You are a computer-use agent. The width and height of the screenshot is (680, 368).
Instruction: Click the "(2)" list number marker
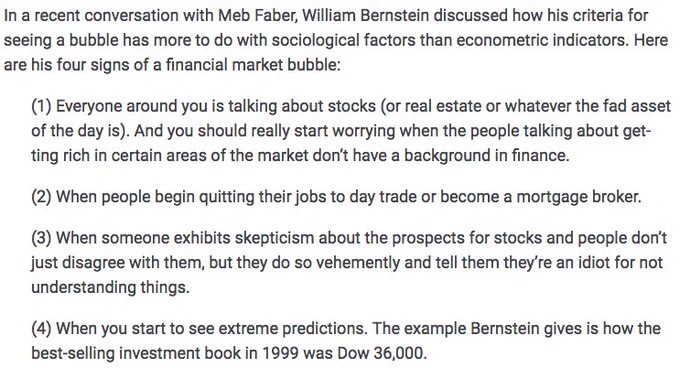tap(41, 197)
